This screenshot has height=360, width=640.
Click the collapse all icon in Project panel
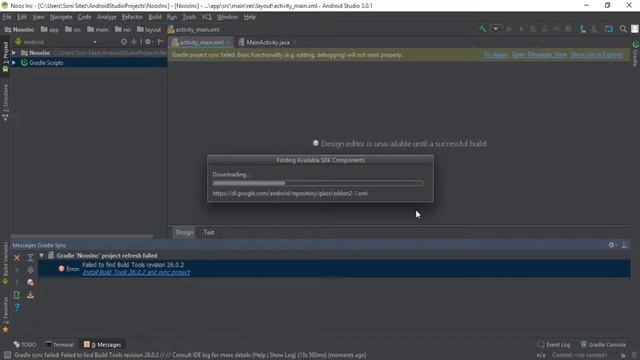click(x=133, y=42)
